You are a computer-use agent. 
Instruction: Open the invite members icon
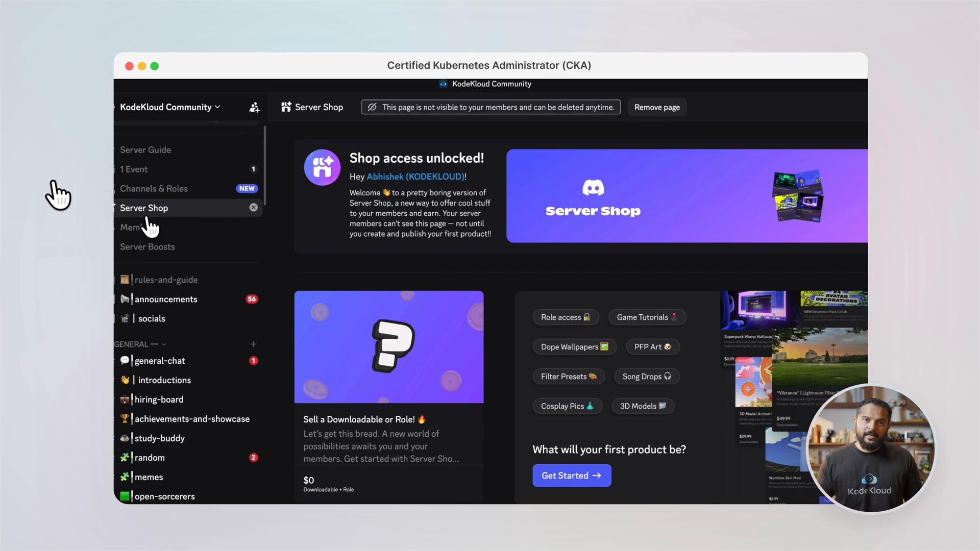[x=254, y=107]
